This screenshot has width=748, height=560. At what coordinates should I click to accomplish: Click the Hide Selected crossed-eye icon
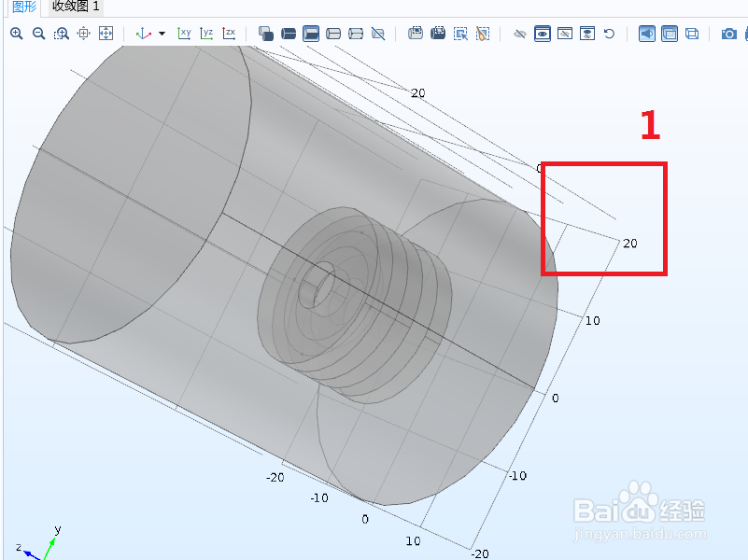pos(520,34)
